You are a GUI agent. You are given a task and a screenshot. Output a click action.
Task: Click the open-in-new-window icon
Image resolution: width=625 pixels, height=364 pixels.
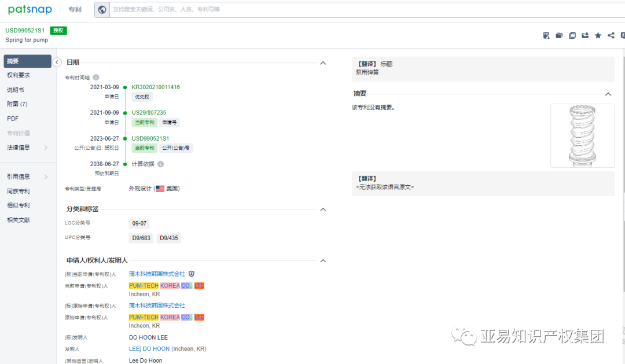tap(572, 35)
